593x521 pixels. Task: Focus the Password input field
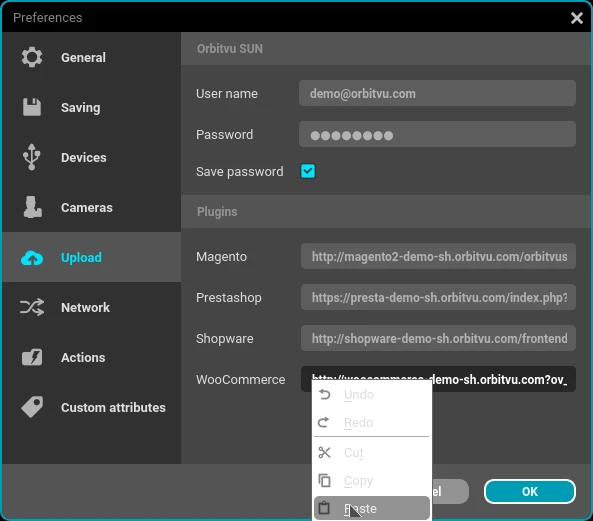438,134
